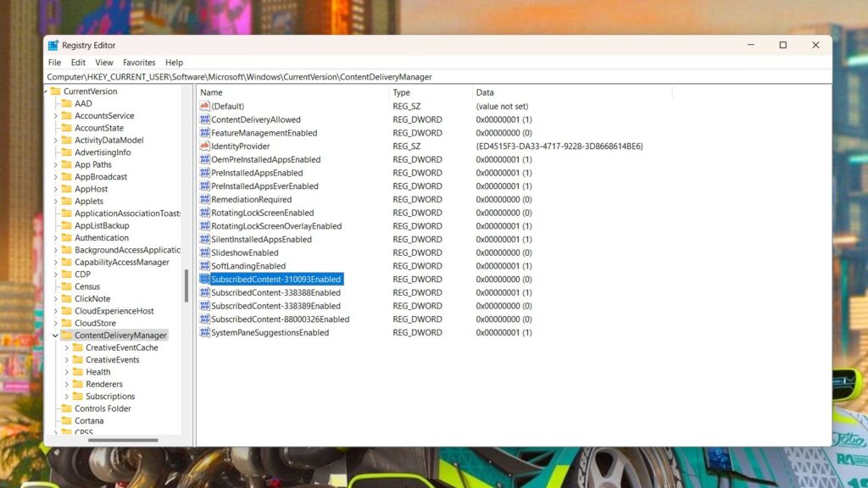868x488 pixels.
Task: Click the Controls Folder key icon
Action: [x=66, y=408]
